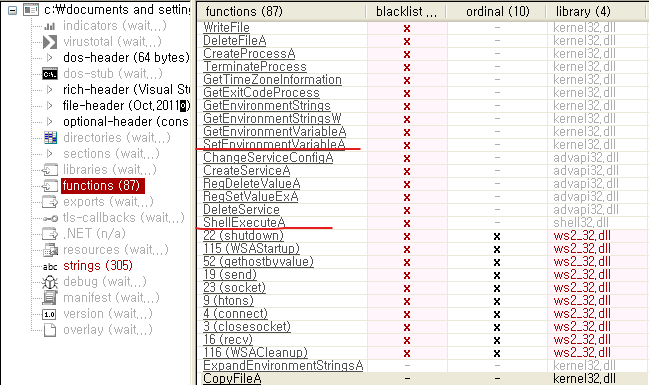Open the ExpandEnvironmentStringsA link
649x385 pixels.
pyautogui.click(x=283, y=366)
